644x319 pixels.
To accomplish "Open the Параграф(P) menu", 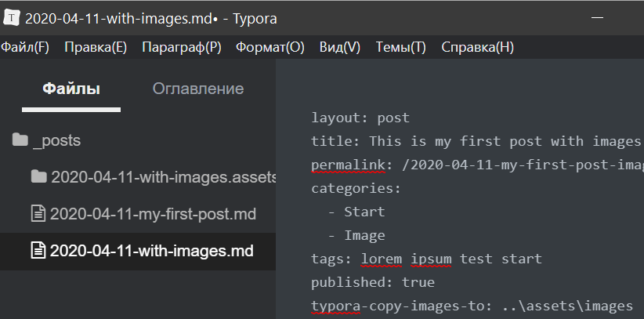I will [x=181, y=47].
